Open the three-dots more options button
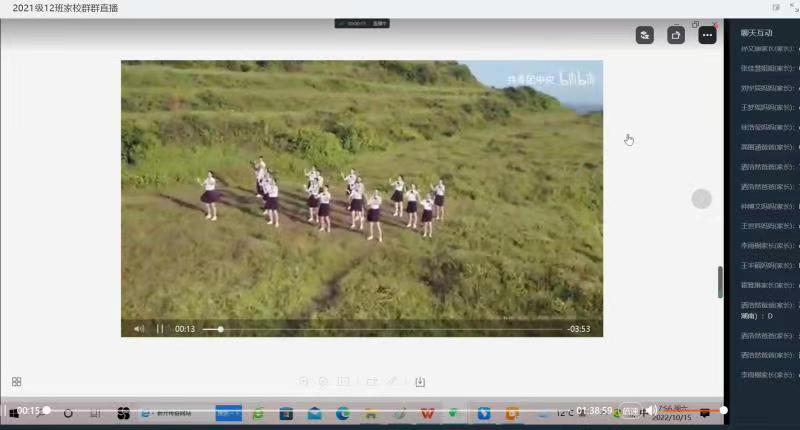This screenshot has height=430, width=800. point(707,35)
